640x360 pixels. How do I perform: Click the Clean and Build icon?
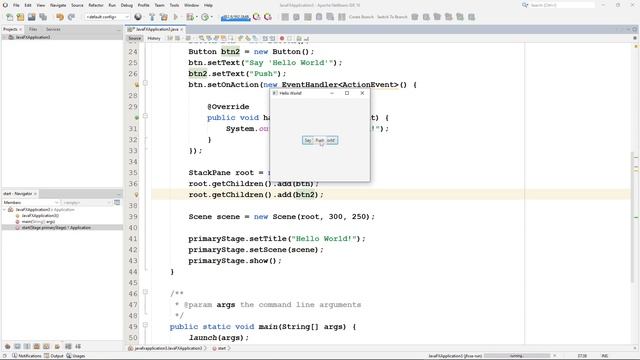[x=164, y=17]
